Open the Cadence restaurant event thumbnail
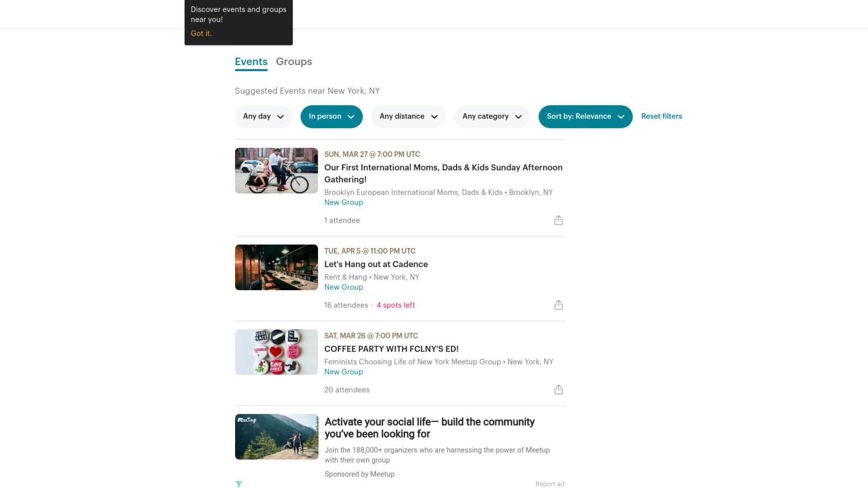 (276, 267)
